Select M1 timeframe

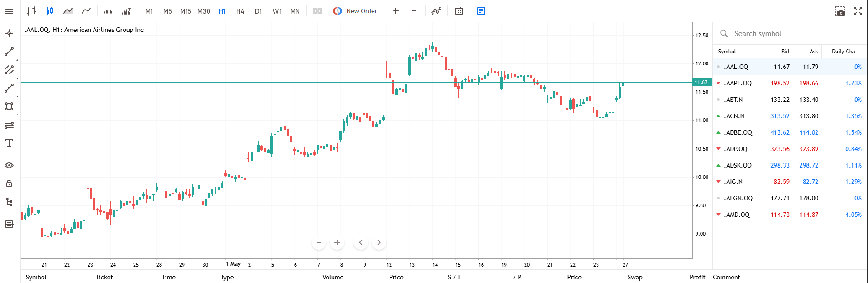(149, 11)
